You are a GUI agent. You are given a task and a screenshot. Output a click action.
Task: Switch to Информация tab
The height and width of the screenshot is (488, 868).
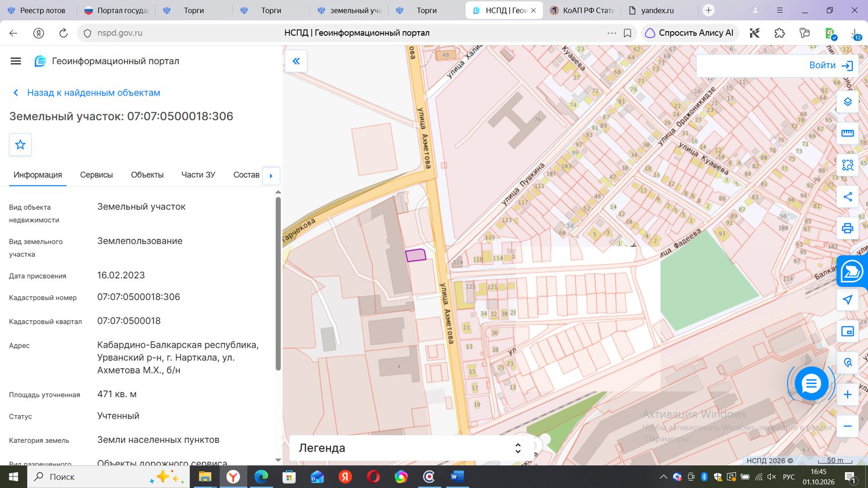pyautogui.click(x=38, y=175)
